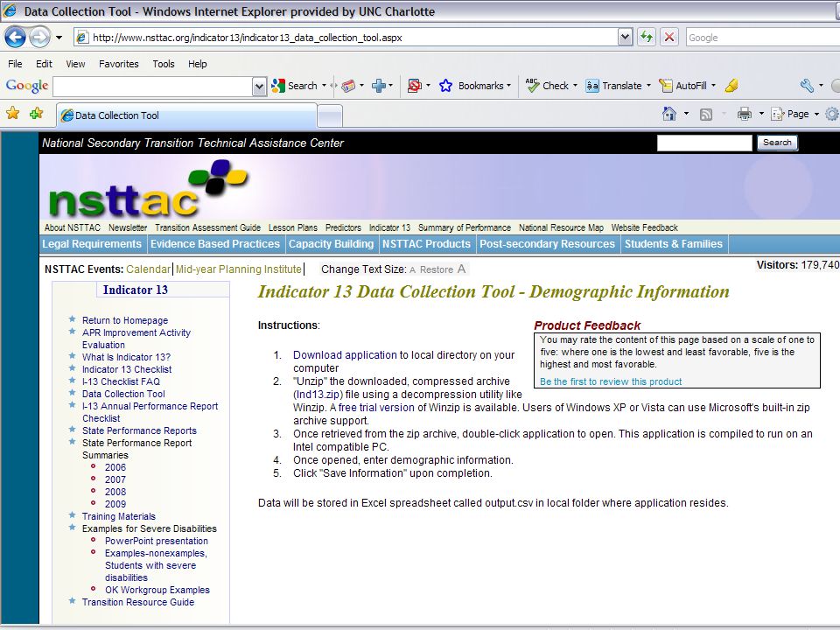Click the Print icon
Viewport: 840px width, 630px height.
pyautogui.click(x=744, y=114)
